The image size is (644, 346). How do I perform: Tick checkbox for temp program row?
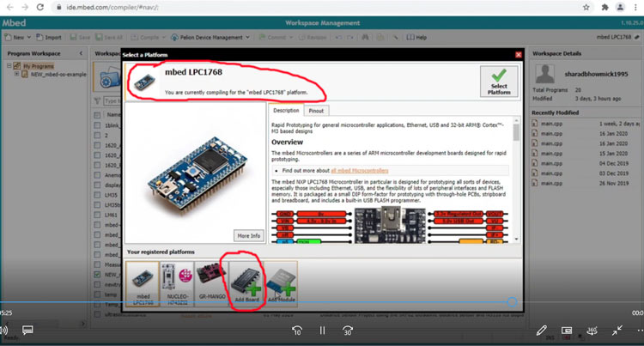click(97, 294)
